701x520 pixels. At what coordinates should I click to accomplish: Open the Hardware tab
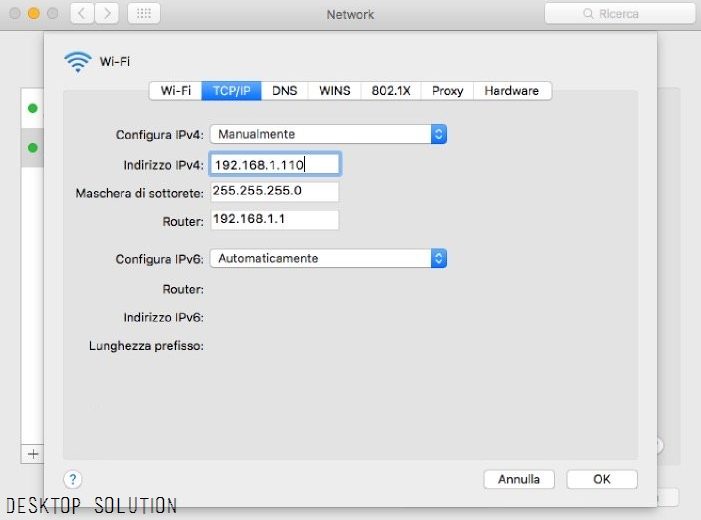pos(512,91)
